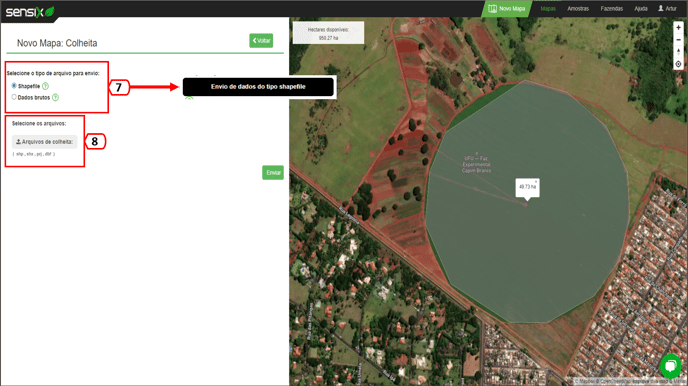Click the help icon beside Dados brutos

55,97
